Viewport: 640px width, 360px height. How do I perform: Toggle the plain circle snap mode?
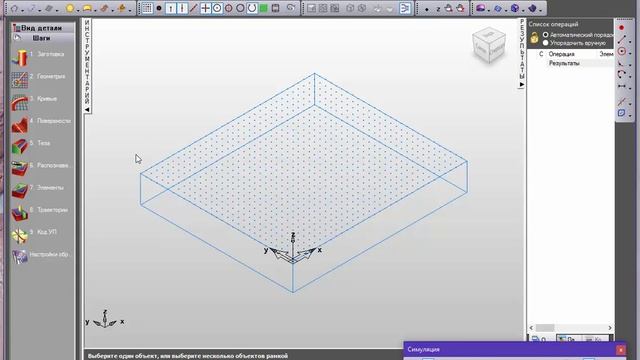point(240,8)
